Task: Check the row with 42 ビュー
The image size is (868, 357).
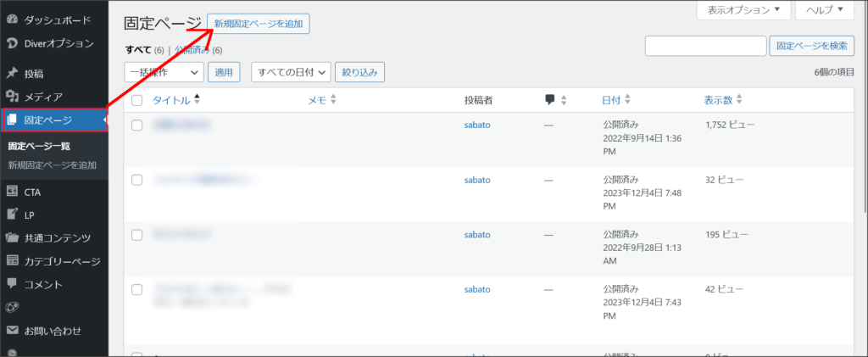Action: [x=136, y=289]
